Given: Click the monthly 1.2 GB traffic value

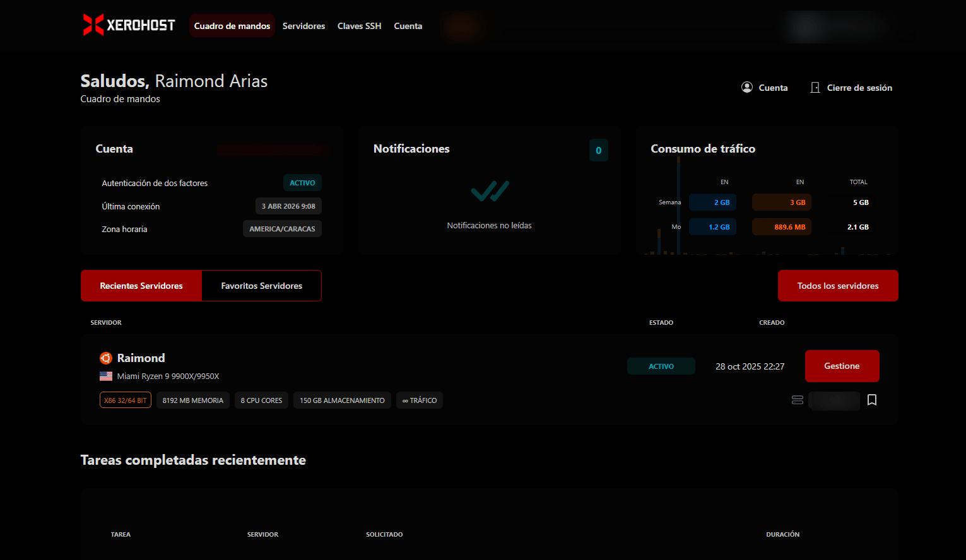Looking at the screenshot, I should point(712,227).
